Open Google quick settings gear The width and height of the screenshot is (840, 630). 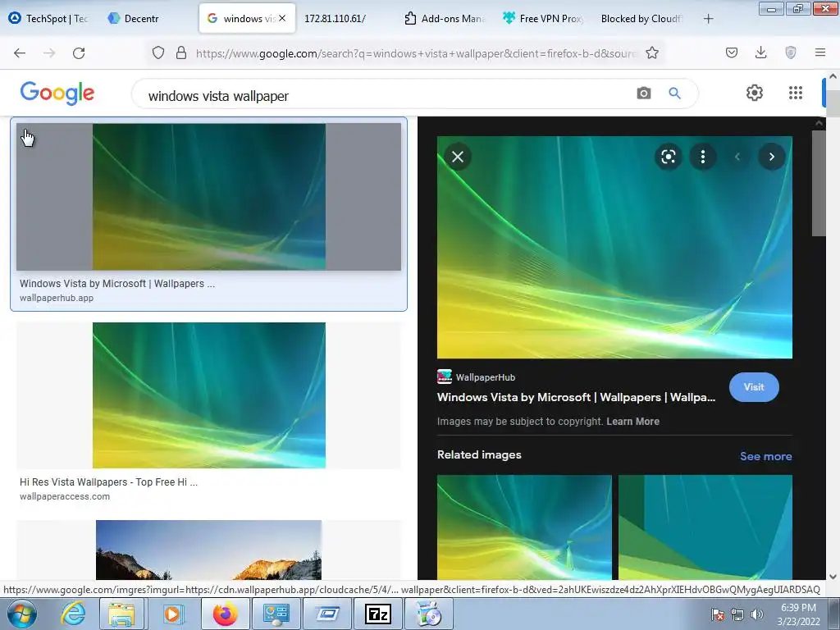[755, 93]
